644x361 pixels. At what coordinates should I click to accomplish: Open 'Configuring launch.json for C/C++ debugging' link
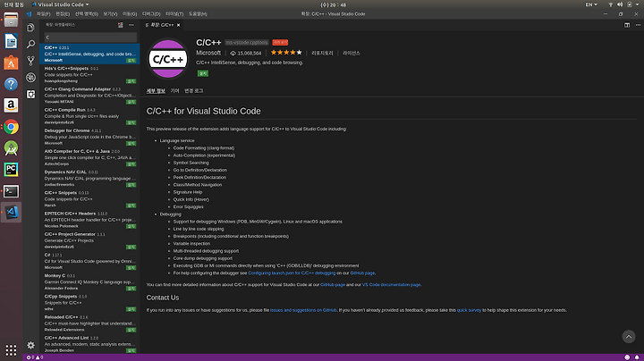(x=292, y=273)
